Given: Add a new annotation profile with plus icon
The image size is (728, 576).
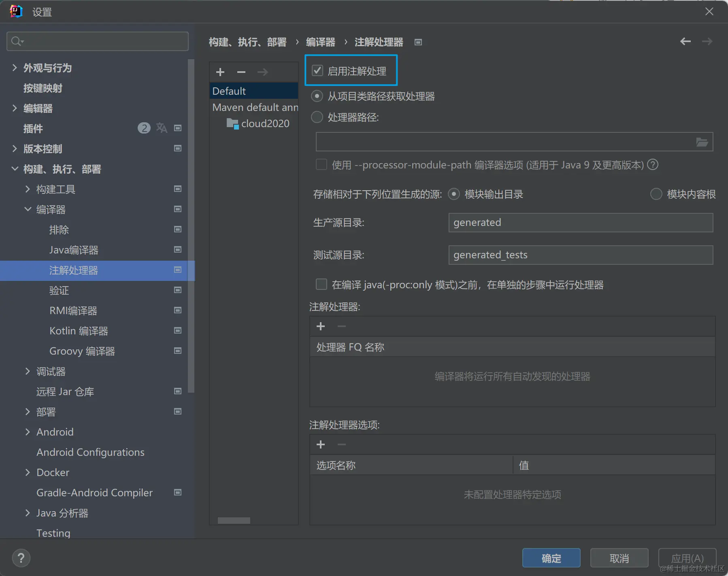Looking at the screenshot, I should [220, 72].
